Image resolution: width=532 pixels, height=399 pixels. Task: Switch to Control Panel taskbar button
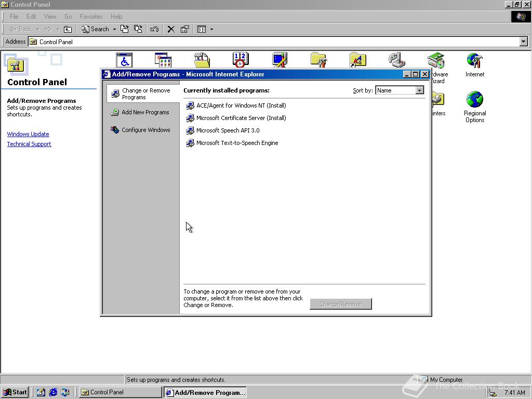120,392
